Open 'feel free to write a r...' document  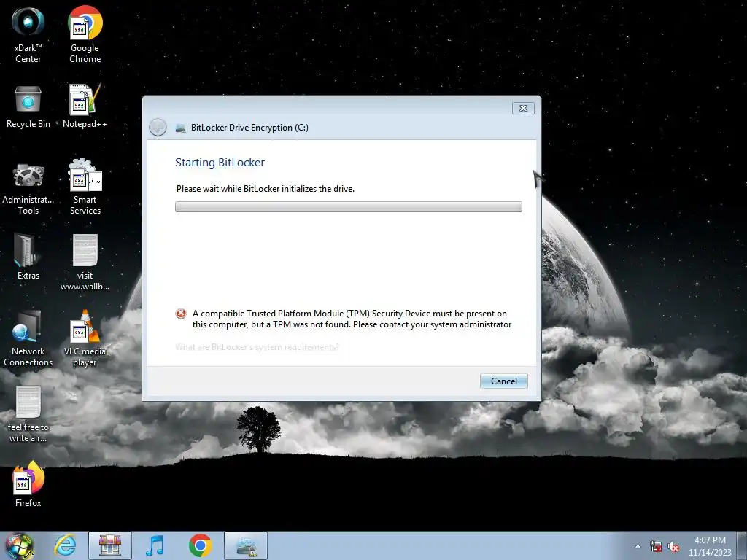[x=28, y=414]
